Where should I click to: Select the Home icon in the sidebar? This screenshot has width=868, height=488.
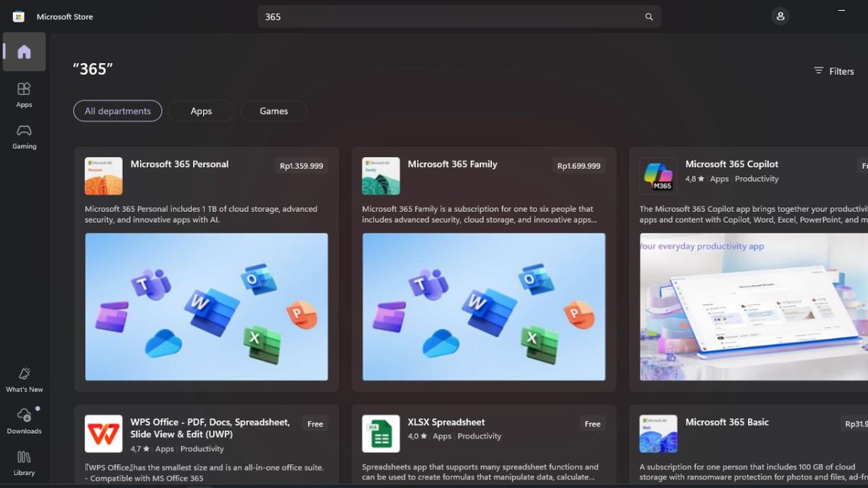pyautogui.click(x=24, y=51)
